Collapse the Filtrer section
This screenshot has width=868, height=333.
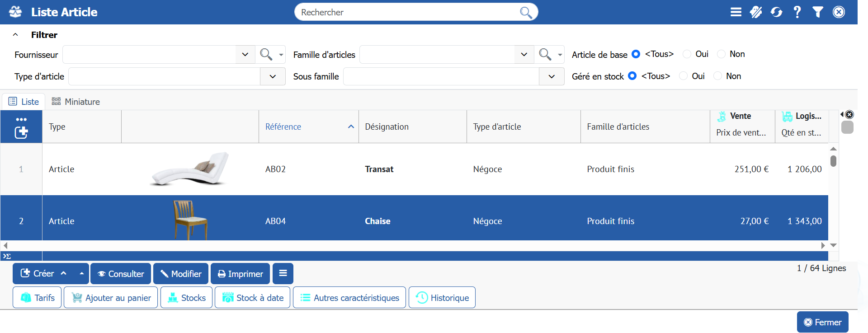(x=15, y=35)
